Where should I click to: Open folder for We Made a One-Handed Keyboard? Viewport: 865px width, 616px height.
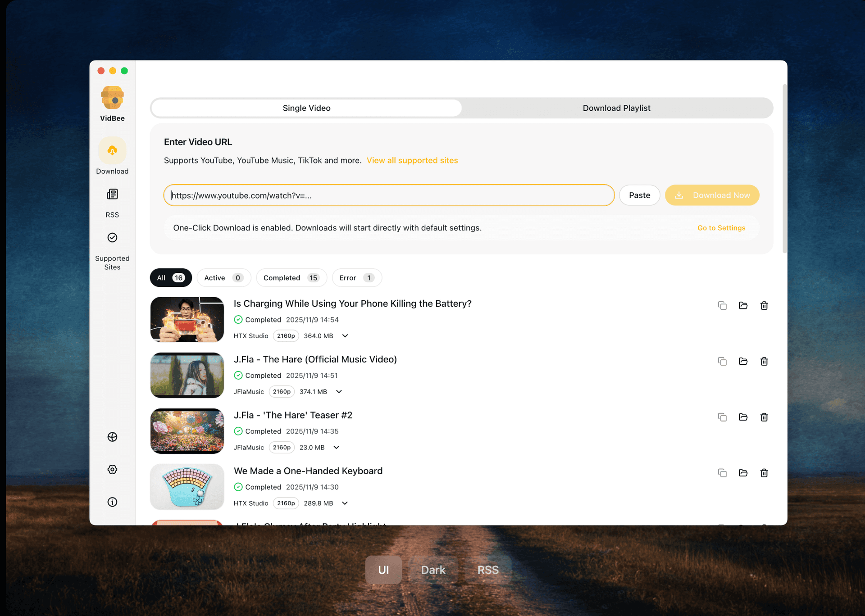coord(743,473)
